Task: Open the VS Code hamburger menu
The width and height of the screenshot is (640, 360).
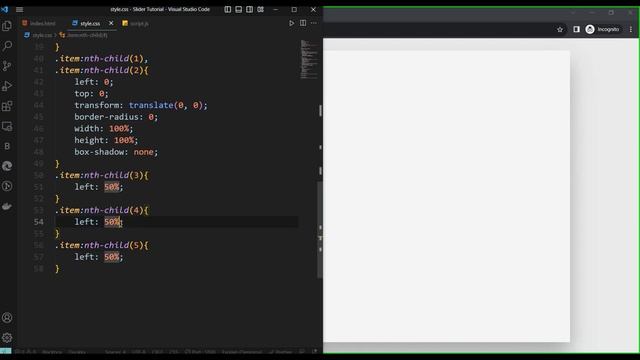Action: coord(19,9)
